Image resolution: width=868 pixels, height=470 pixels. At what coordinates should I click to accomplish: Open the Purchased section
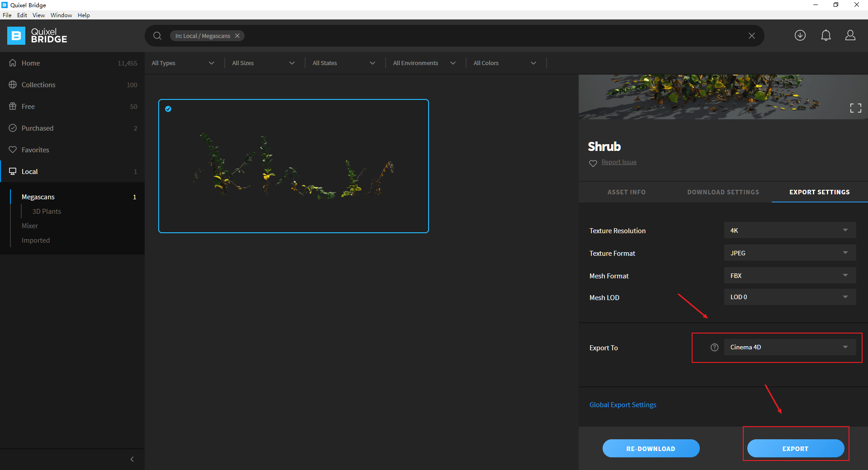72,128
